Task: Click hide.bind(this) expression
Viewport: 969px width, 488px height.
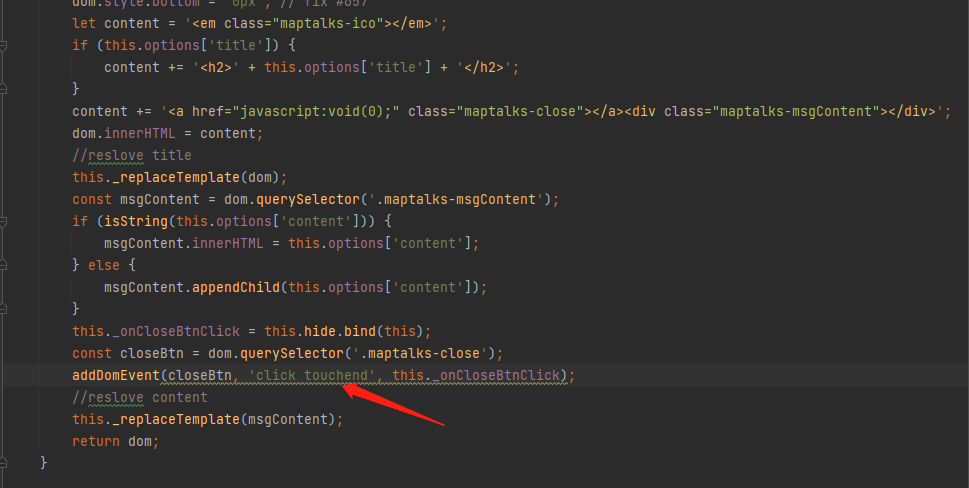Action: pyautogui.click(x=364, y=331)
